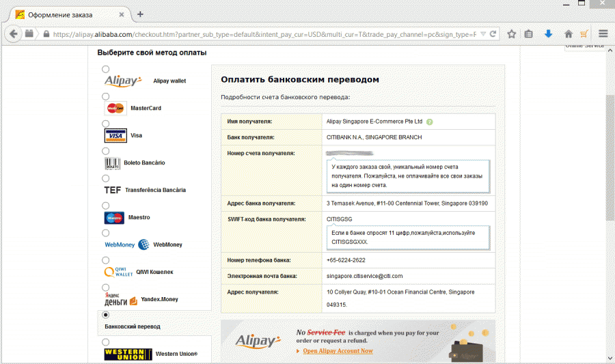Open the URL history dropdown arrow
Image resolution: width=615 pixels, height=364 pixels.
(483, 34)
